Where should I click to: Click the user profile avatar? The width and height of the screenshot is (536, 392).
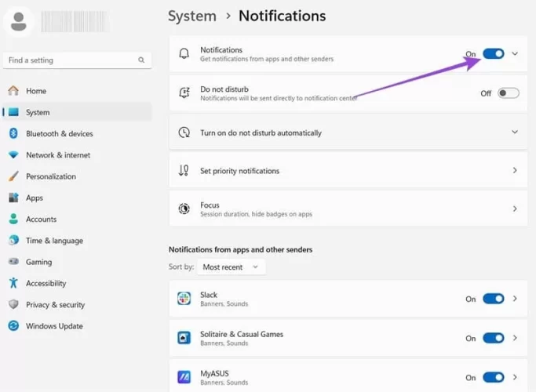[19, 21]
